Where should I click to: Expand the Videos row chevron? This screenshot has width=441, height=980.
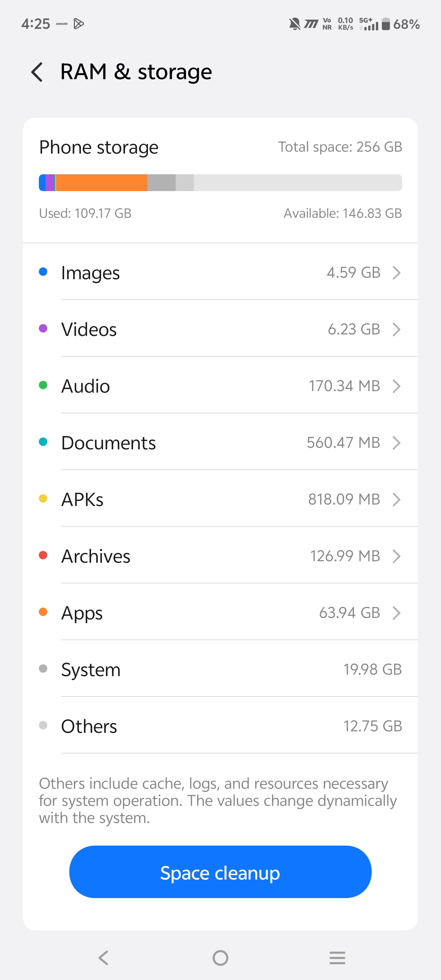pyautogui.click(x=396, y=329)
